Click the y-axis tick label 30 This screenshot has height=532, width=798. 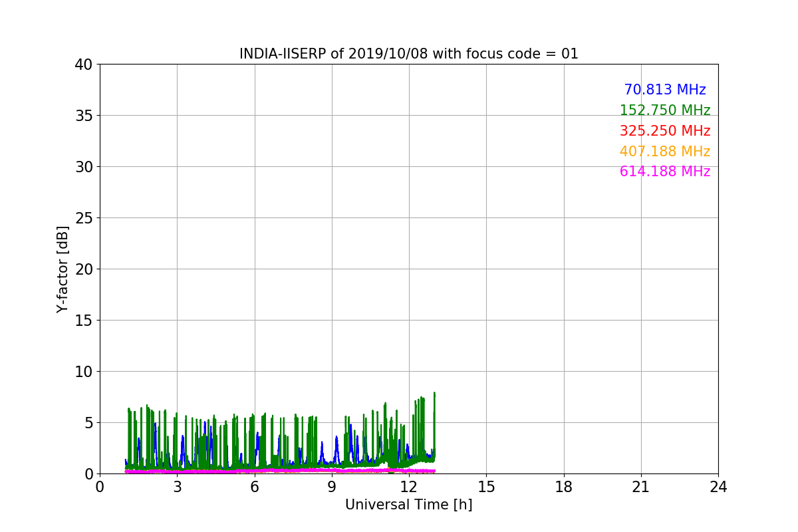tap(83, 167)
